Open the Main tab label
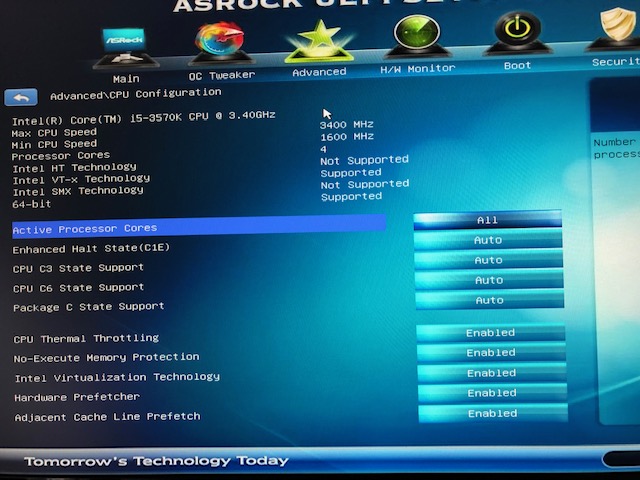The image size is (640, 480). (x=126, y=78)
